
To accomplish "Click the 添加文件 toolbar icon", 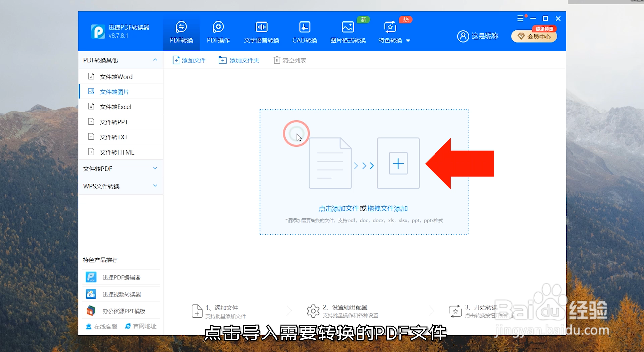I will point(189,60).
